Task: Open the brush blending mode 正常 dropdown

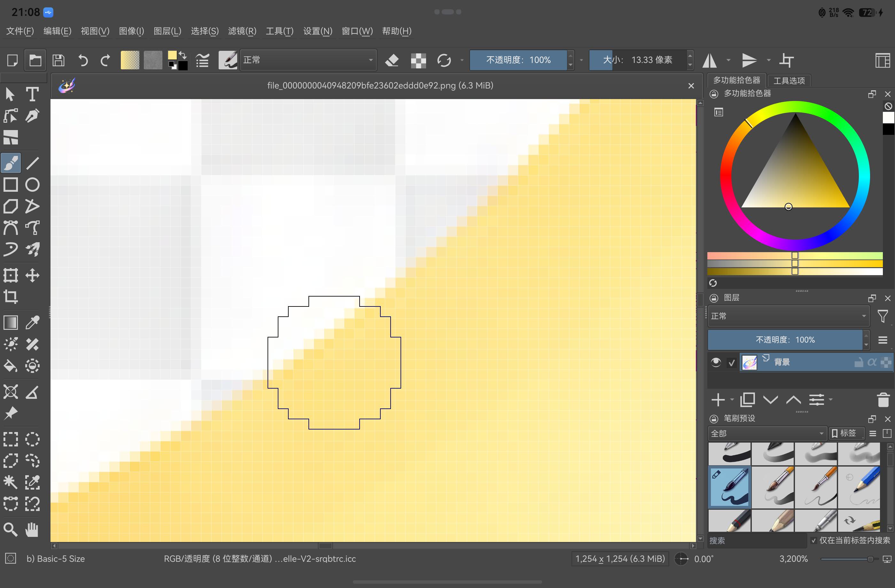Action: click(x=308, y=60)
